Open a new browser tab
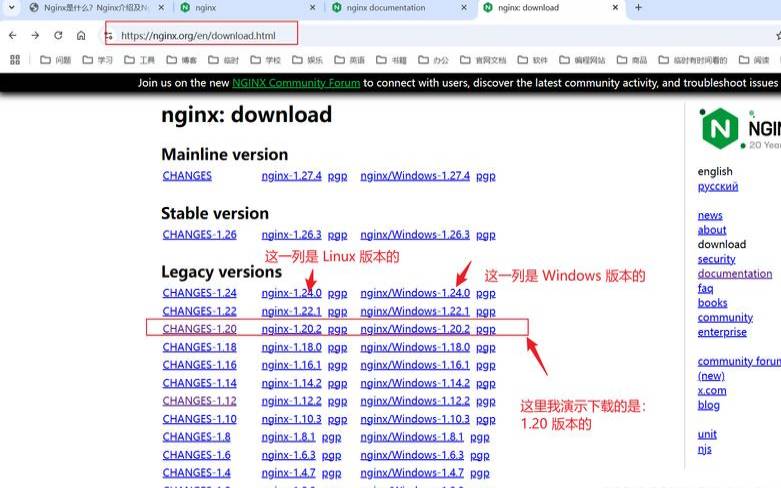Image resolution: width=781 pixels, height=488 pixels. pos(639,7)
